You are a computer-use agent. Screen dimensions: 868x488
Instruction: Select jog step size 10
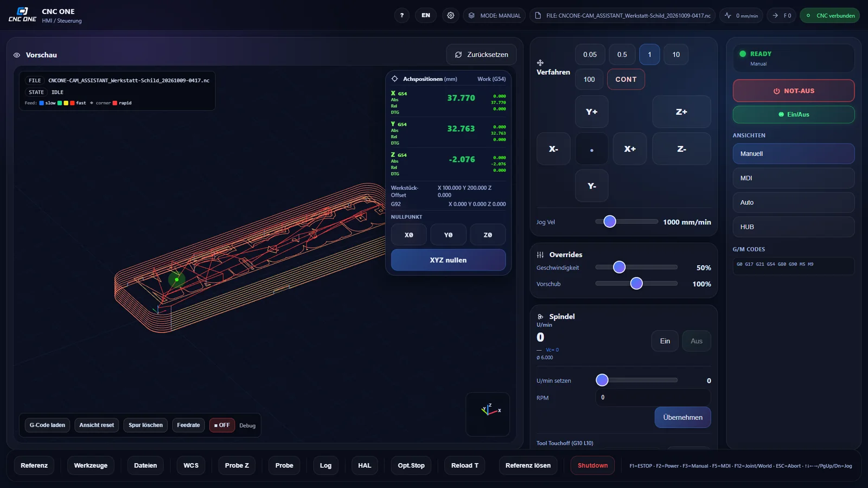click(x=676, y=54)
